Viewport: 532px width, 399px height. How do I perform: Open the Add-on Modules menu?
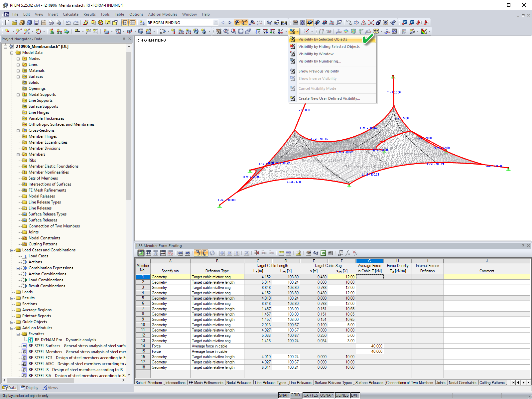tap(163, 14)
